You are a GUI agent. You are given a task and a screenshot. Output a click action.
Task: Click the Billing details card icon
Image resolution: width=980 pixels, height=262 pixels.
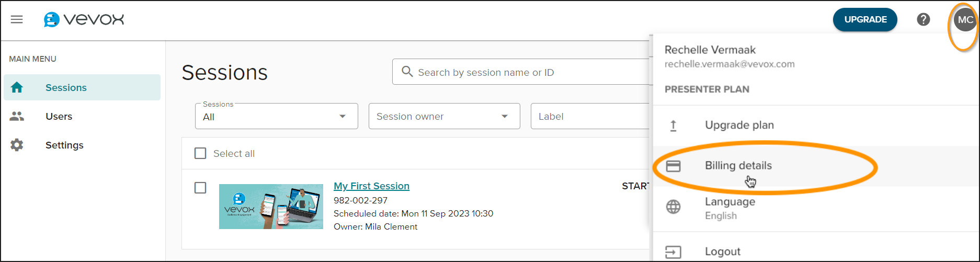click(673, 166)
